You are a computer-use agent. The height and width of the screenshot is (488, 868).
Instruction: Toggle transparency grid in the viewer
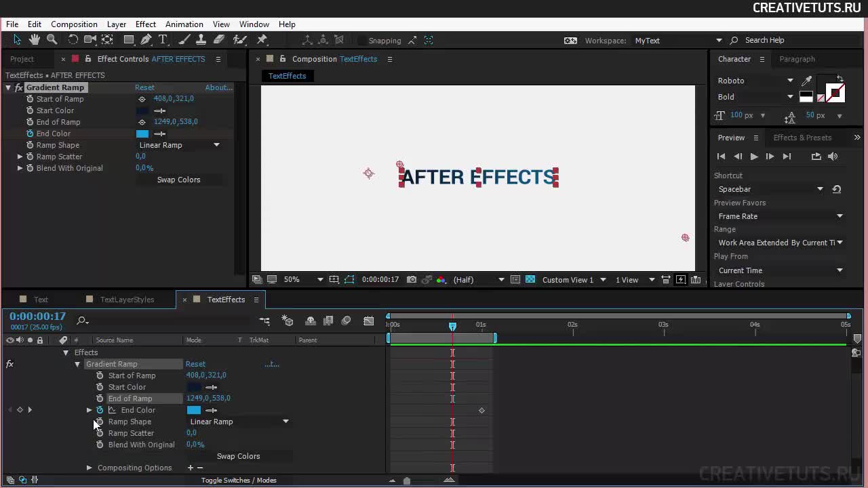530,279
